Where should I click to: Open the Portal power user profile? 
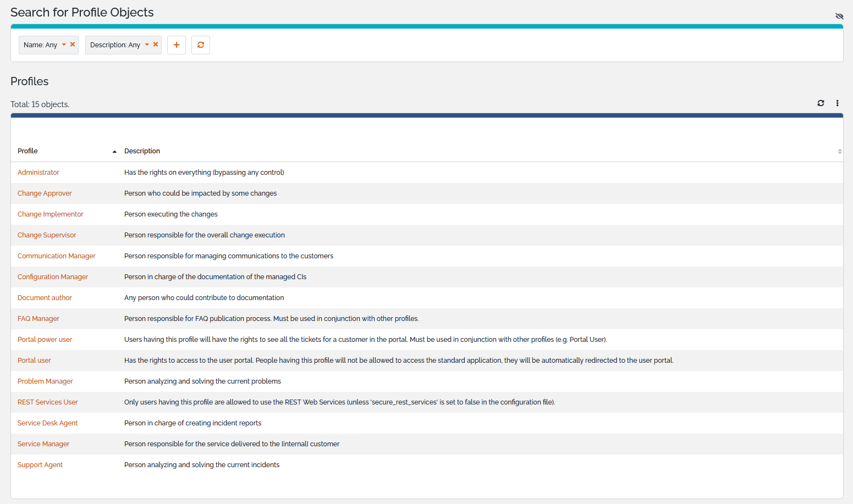click(45, 340)
